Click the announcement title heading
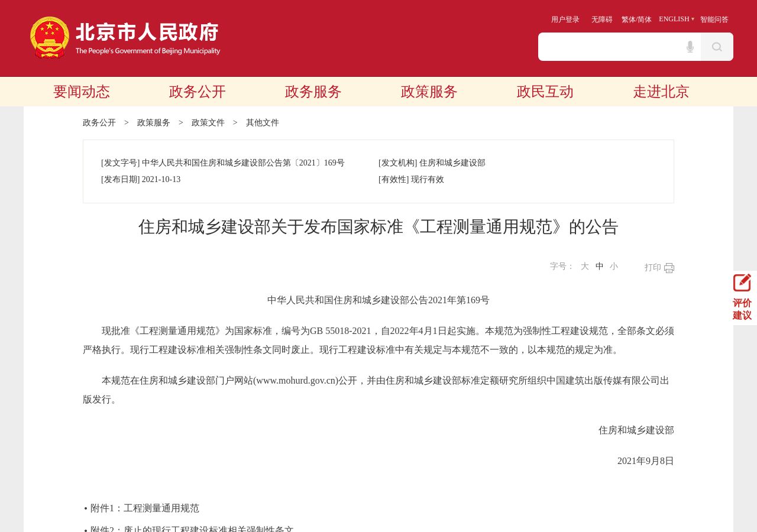 click(378, 227)
